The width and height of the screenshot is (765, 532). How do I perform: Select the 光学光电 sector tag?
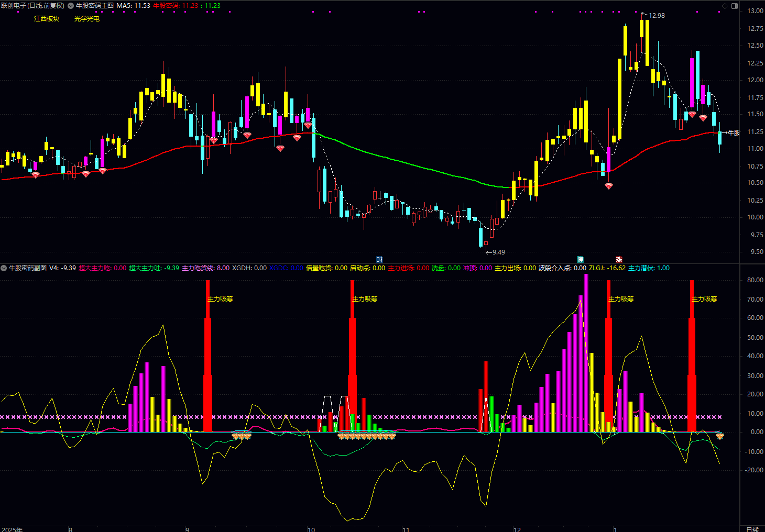click(x=87, y=19)
